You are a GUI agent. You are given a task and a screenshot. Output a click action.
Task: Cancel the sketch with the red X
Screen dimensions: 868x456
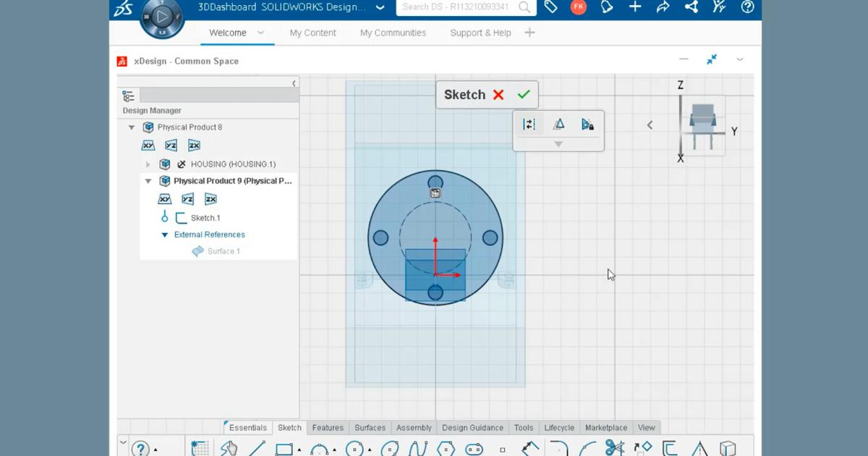(x=498, y=94)
